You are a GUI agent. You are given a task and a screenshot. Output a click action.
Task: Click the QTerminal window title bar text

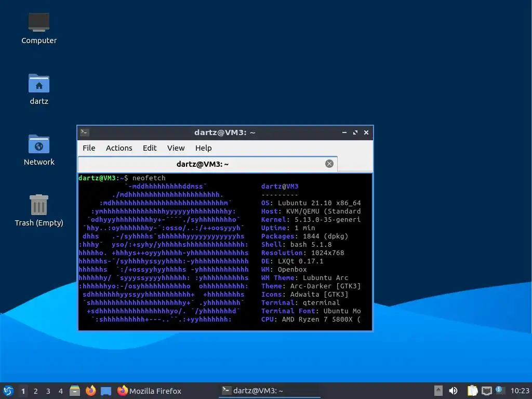click(224, 132)
